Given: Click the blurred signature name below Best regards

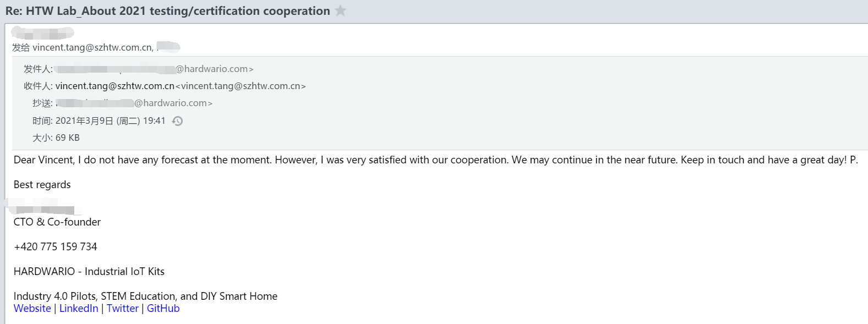Looking at the screenshot, I should coord(44,210).
